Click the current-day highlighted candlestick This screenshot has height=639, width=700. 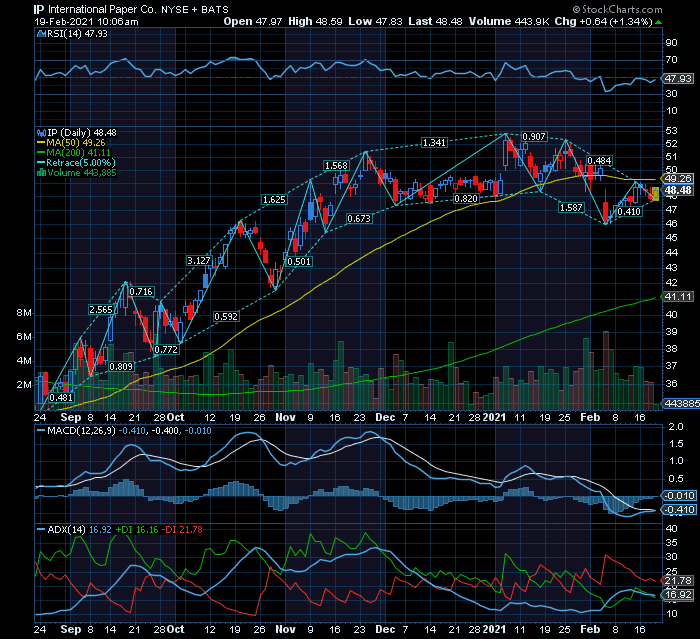tap(655, 193)
